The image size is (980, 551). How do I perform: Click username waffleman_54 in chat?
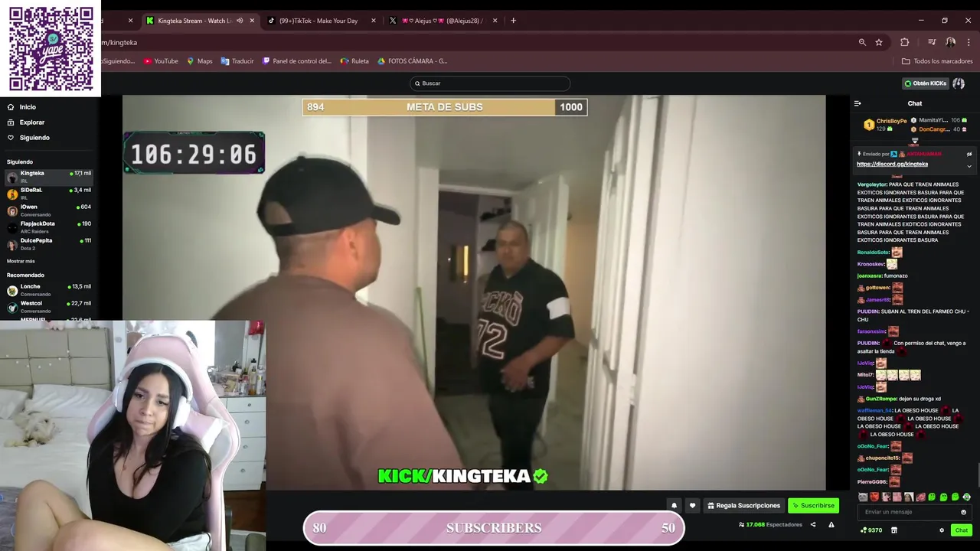point(874,410)
